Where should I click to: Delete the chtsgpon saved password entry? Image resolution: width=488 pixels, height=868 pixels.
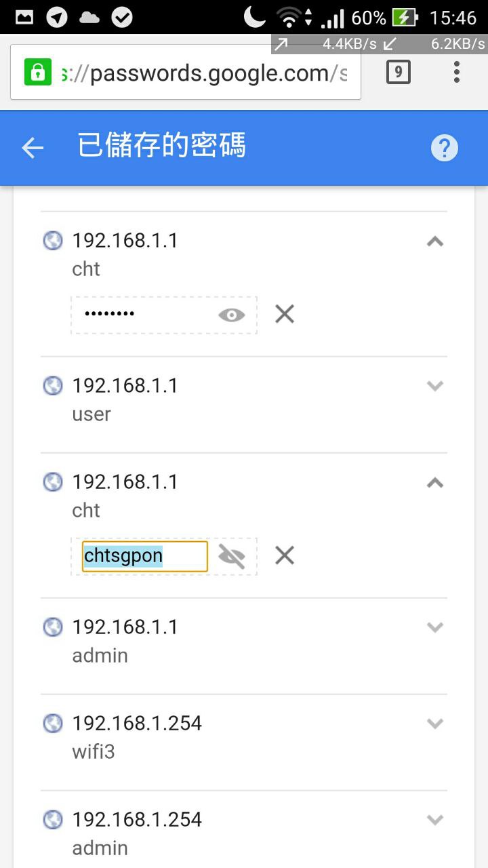click(x=285, y=555)
